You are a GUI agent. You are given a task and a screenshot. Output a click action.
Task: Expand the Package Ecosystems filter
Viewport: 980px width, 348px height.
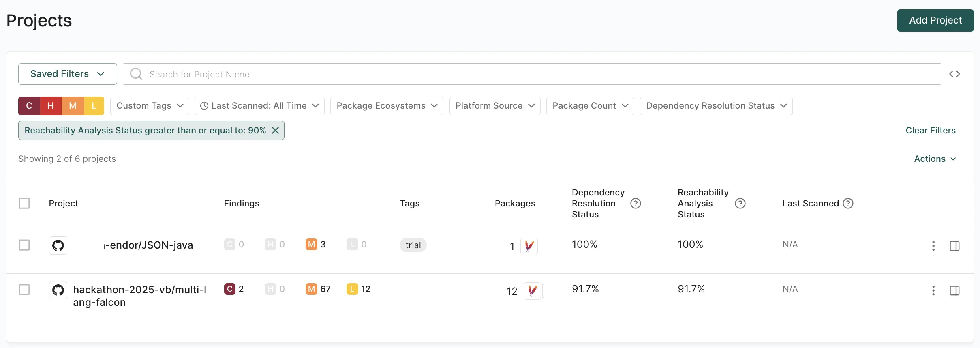coord(387,106)
